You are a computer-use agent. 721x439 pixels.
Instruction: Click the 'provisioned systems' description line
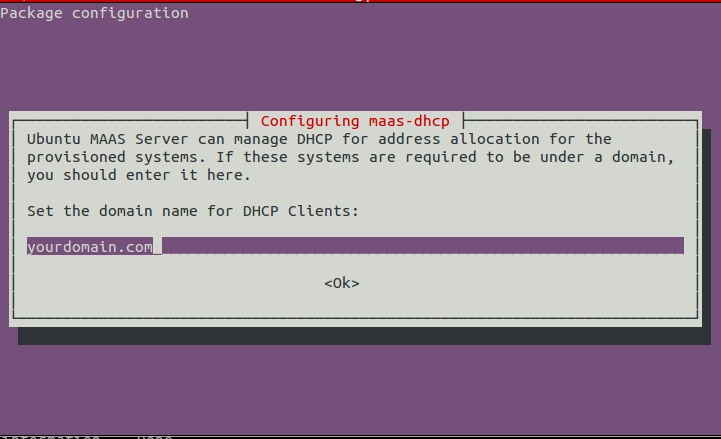click(350, 157)
